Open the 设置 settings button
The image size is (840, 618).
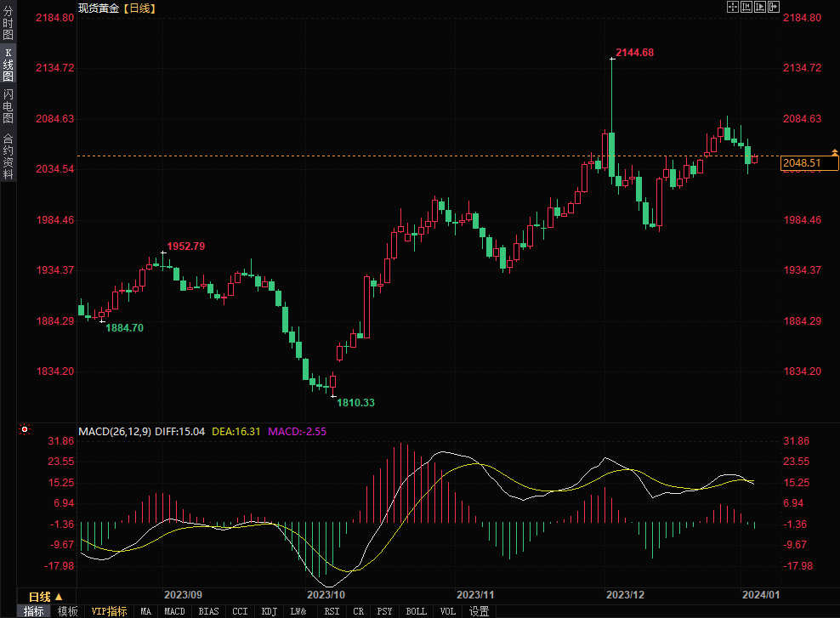coord(480,611)
